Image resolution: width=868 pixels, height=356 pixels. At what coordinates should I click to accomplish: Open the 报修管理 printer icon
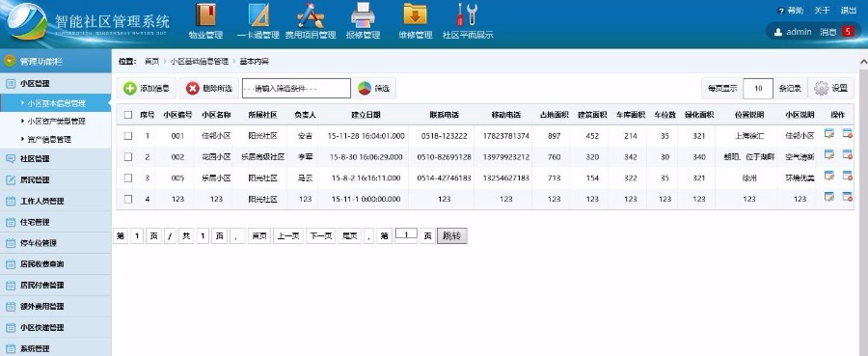364,15
